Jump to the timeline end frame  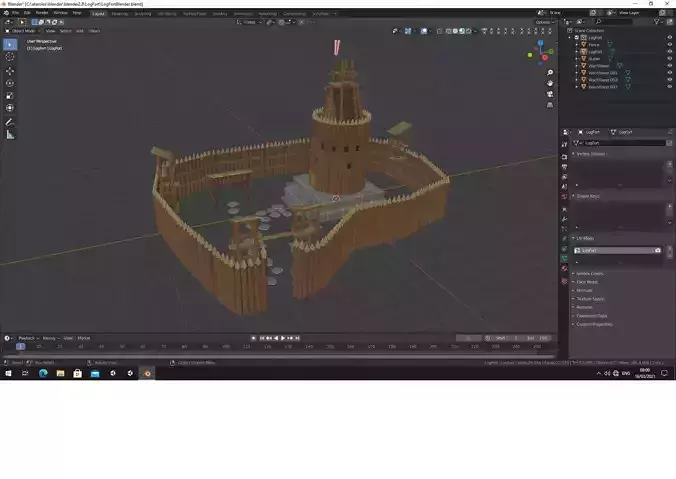pyautogui.click(x=297, y=338)
